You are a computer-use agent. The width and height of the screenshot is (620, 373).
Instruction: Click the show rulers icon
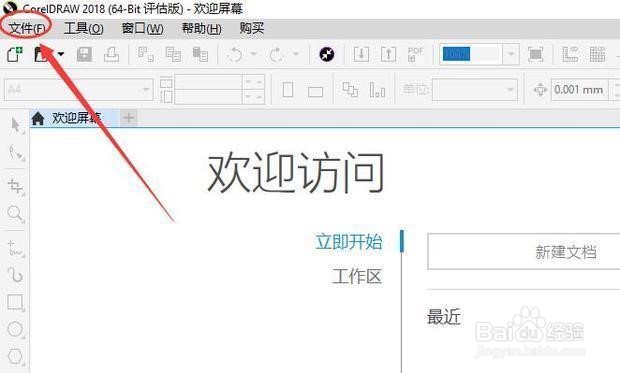(x=570, y=54)
